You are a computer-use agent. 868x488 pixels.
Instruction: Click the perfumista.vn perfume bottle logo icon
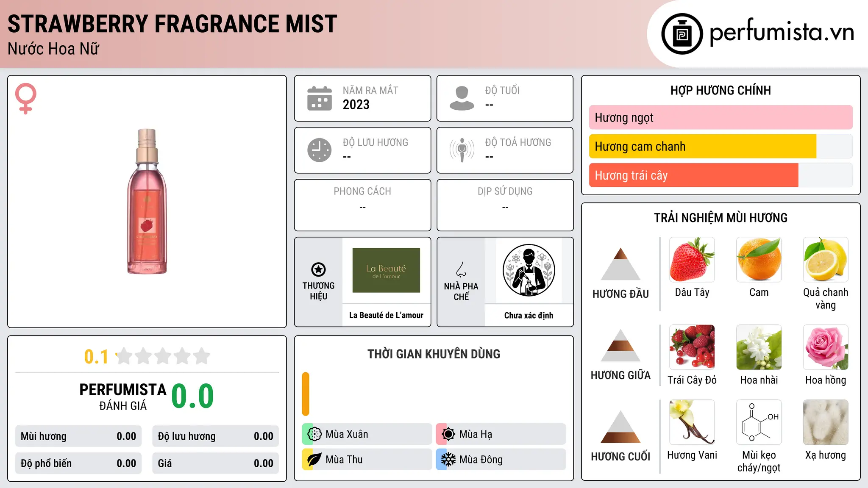pos(682,34)
